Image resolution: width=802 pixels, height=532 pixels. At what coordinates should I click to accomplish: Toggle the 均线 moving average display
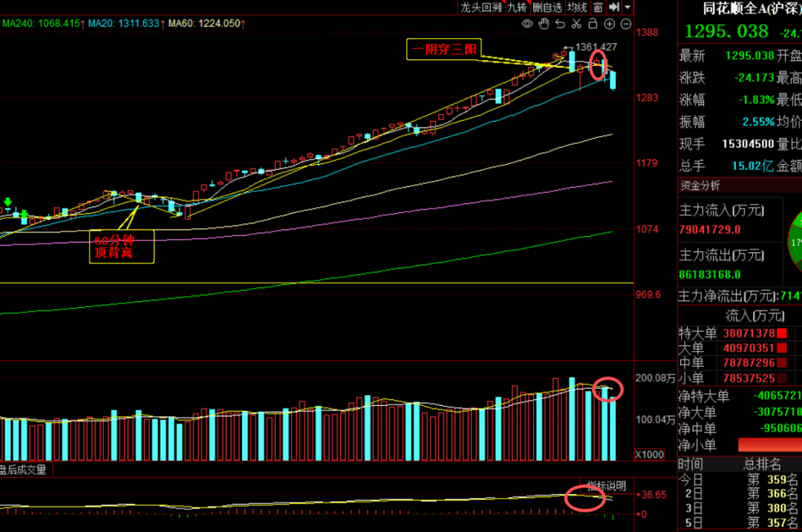click(577, 7)
